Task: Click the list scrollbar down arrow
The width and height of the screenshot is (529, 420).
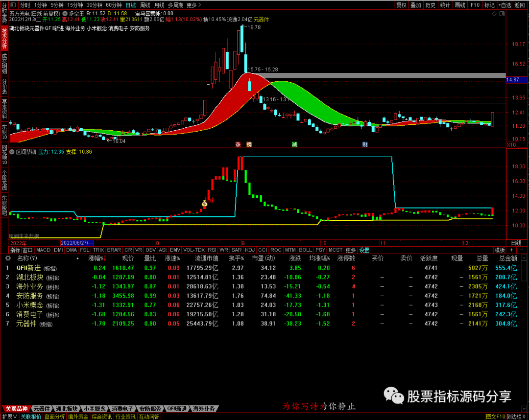Action: pos(524,409)
